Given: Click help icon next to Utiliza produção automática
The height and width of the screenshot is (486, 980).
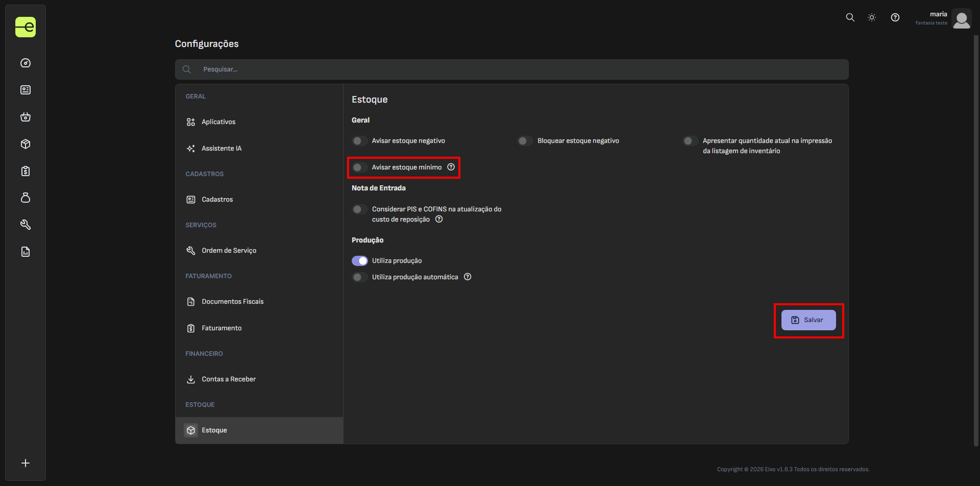Looking at the screenshot, I should click(468, 277).
